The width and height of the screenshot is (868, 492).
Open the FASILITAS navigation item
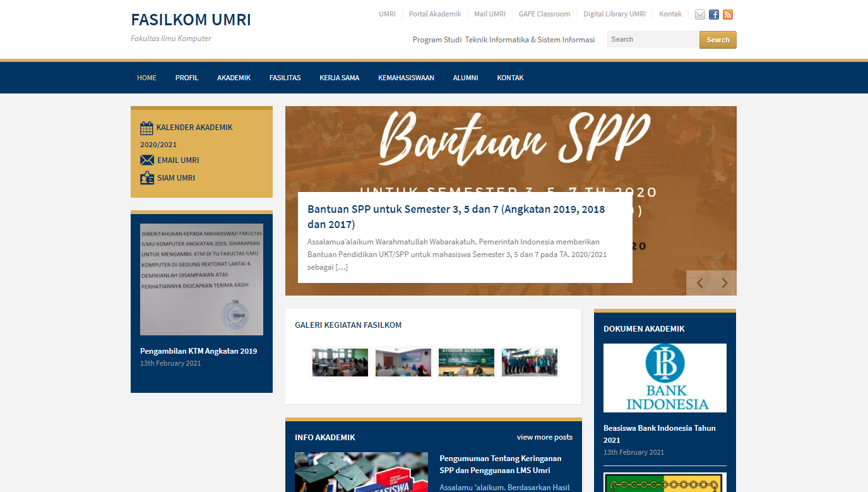coord(285,78)
